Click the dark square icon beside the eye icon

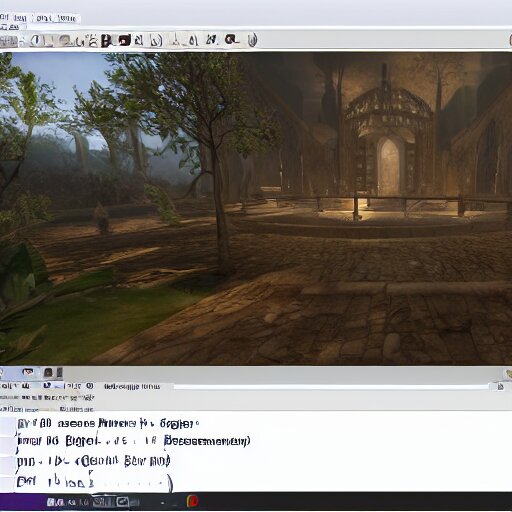click(48, 372)
